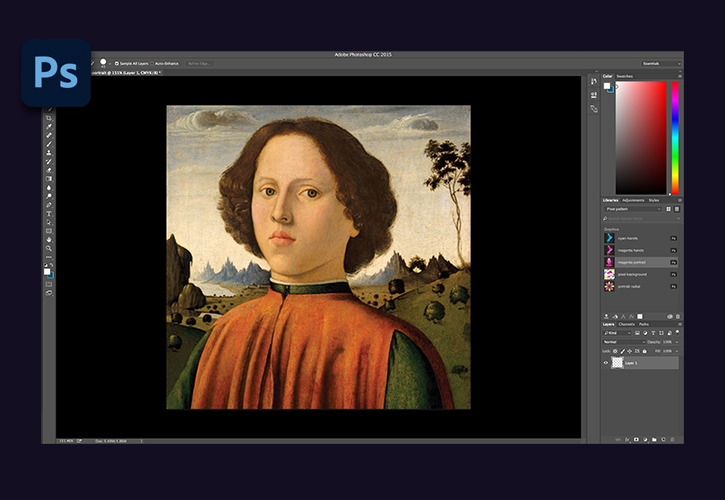Open Color panel flyout menu
This screenshot has width=725, height=500.
[x=680, y=76]
